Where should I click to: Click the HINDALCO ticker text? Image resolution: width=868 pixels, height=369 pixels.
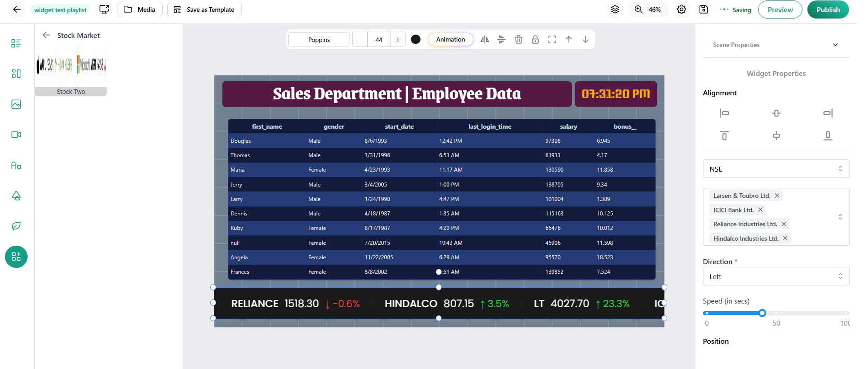coord(410,304)
